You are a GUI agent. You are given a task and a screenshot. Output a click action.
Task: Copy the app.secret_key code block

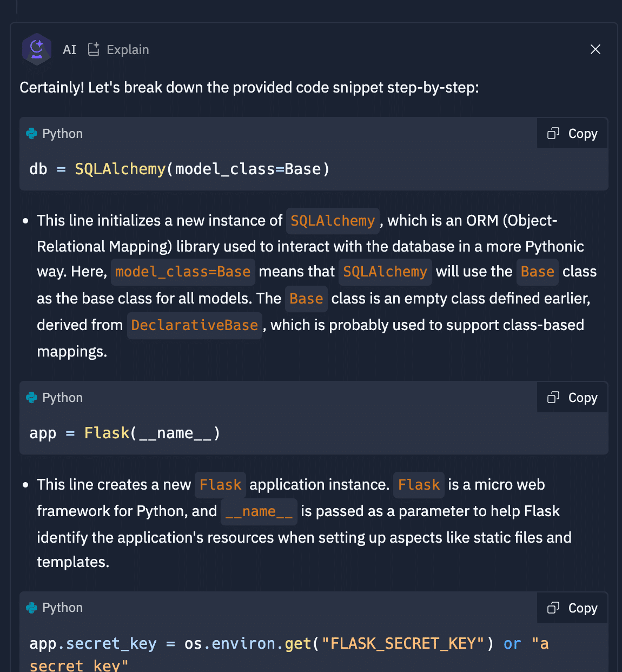coord(573,608)
